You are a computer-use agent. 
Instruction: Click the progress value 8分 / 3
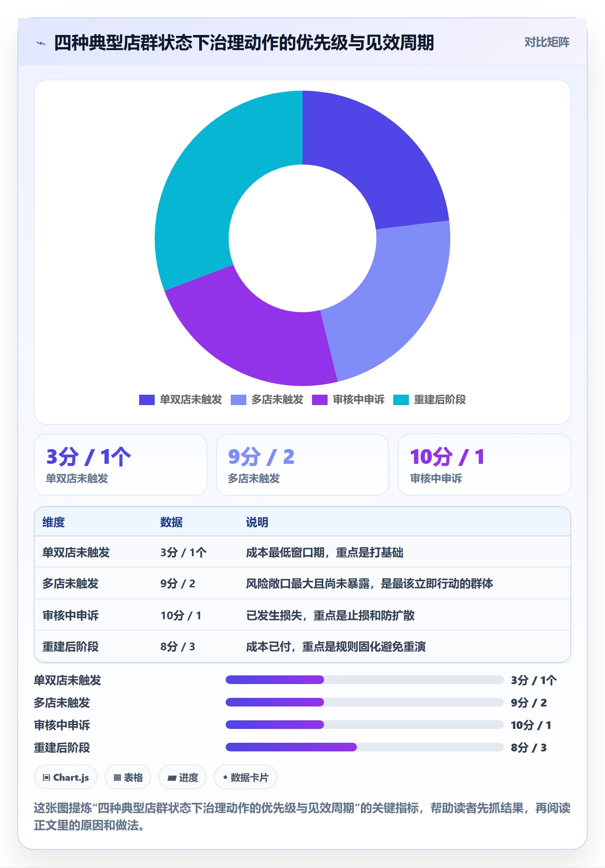529,748
